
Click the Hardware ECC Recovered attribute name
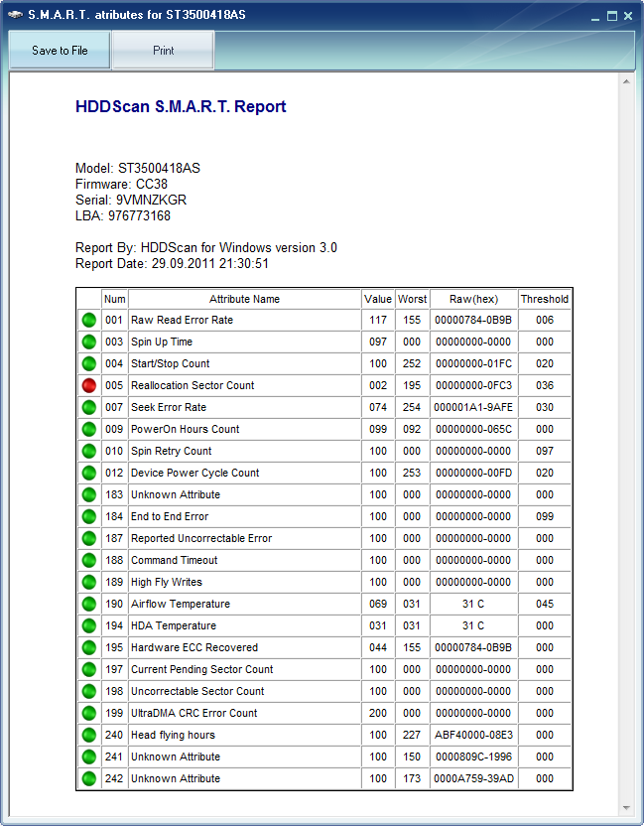[194, 647]
